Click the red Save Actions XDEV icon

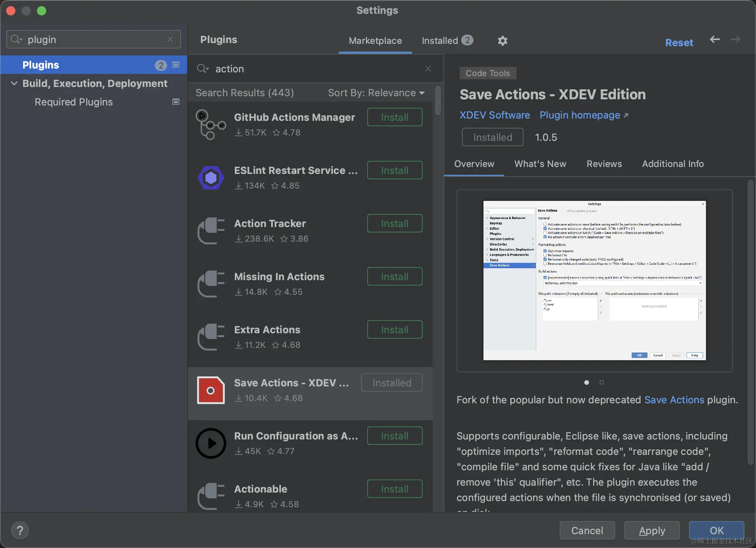point(211,390)
